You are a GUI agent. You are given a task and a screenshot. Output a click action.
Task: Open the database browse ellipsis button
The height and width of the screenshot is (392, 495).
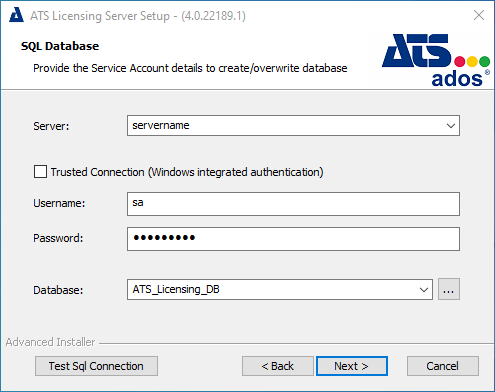[449, 289]
